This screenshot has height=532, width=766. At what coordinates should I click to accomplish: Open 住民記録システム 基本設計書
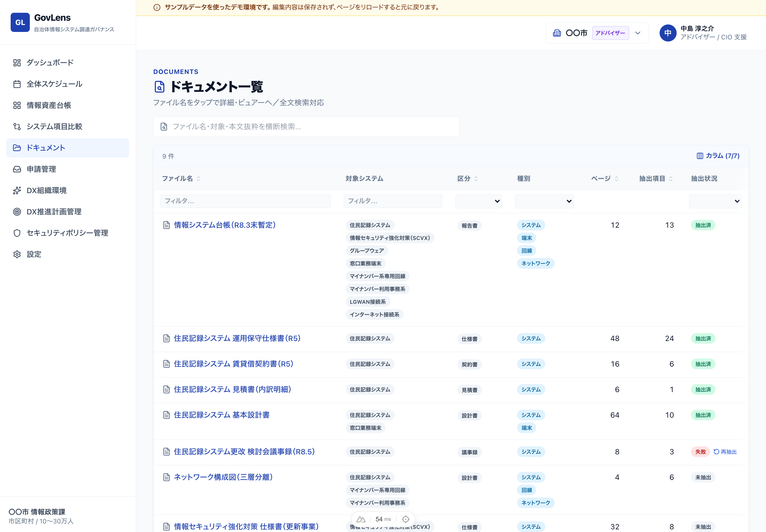pos(222,415)
